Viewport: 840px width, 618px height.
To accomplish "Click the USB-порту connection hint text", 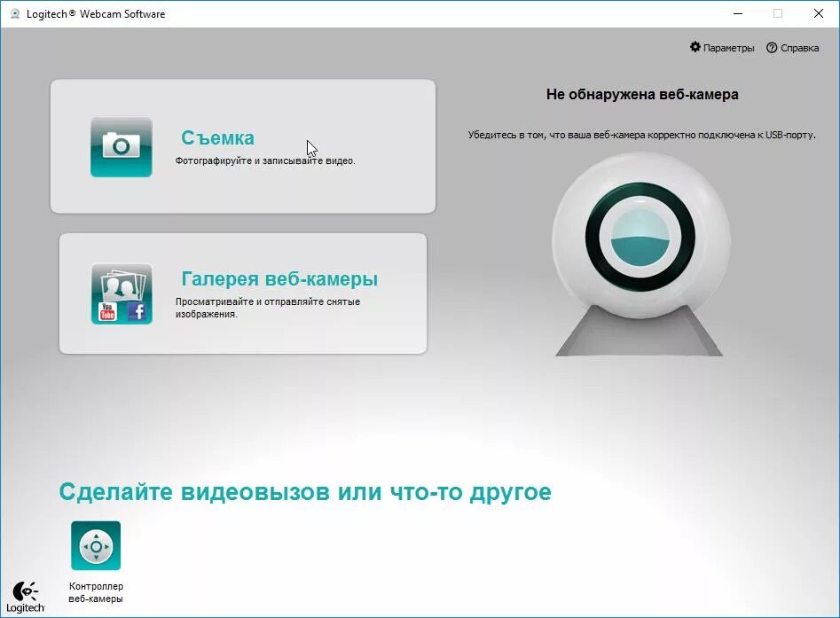I will pyautogui.click(x=642, y=135).
